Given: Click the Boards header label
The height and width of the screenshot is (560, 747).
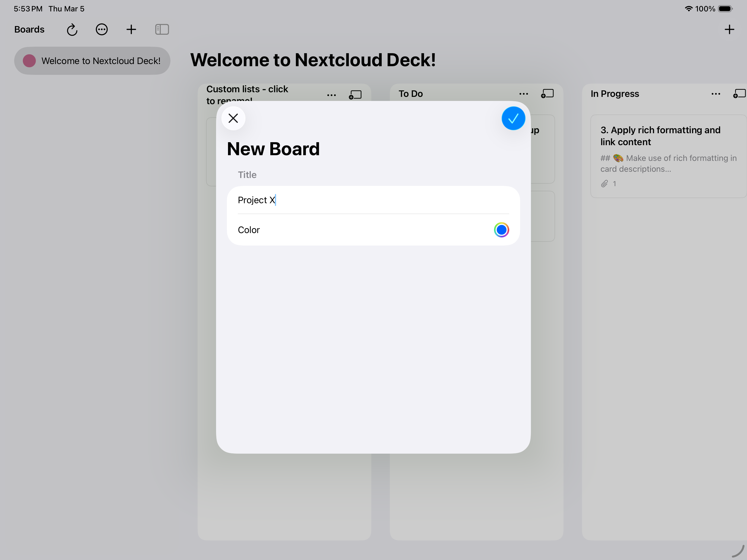Looking at the screenshot, I should click(29, 30).
